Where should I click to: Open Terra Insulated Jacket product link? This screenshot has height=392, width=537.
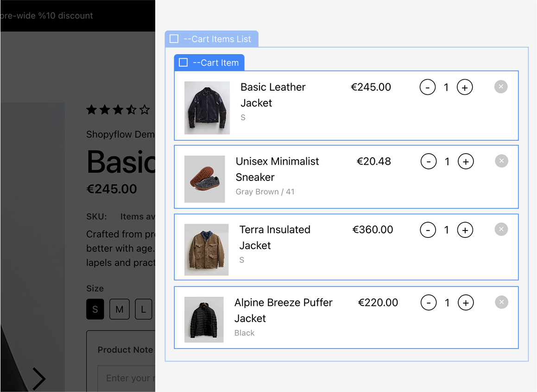click(275, 237)
